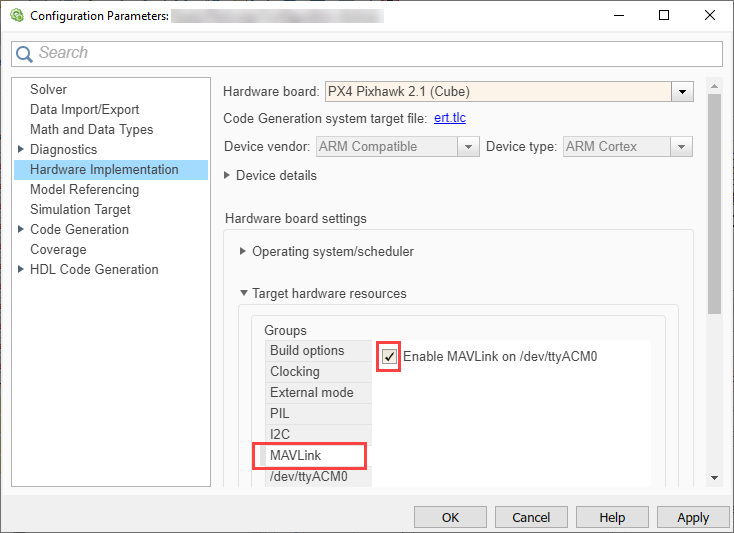This screenshot has width=734, height=533.
Task: Open the Device vendor dropdown
Action: (x=468, y=147)
